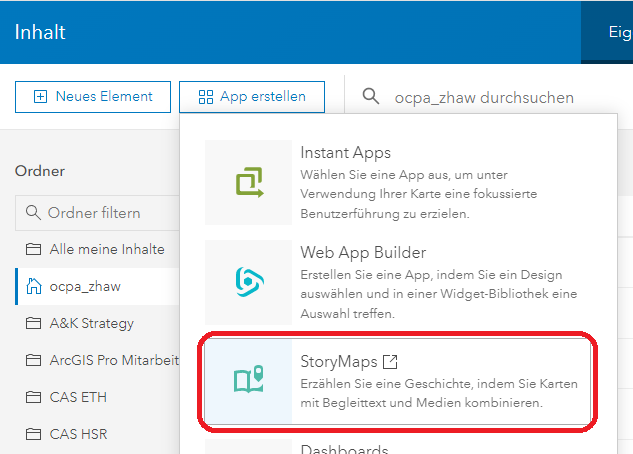
Task: Click the Web App Builder icon
Action: 248,282
